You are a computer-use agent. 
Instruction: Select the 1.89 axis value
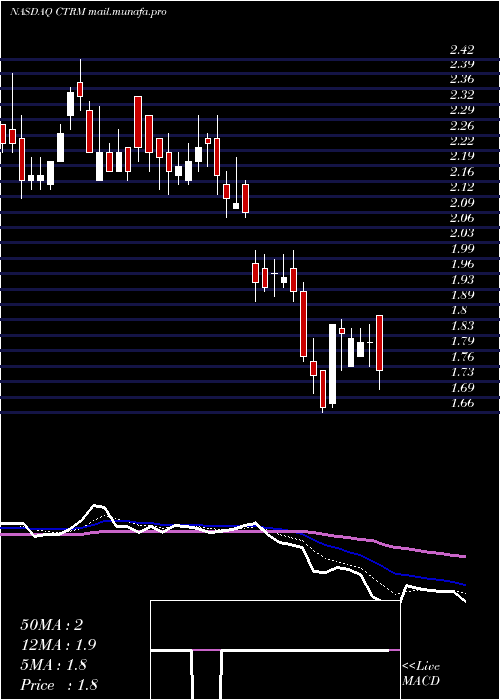tap(462, 295)
